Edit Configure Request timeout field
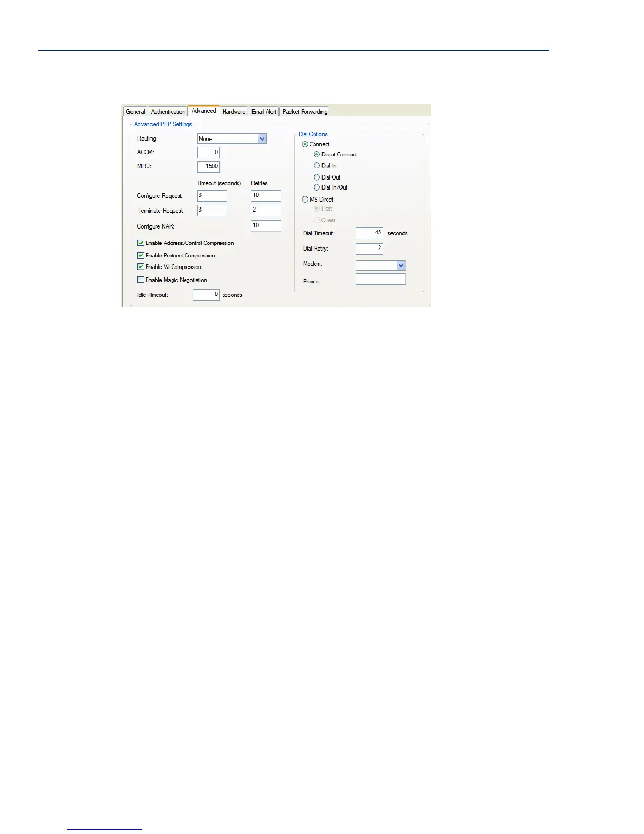This screenshot has width=644, height=834. tap(212, 196)
